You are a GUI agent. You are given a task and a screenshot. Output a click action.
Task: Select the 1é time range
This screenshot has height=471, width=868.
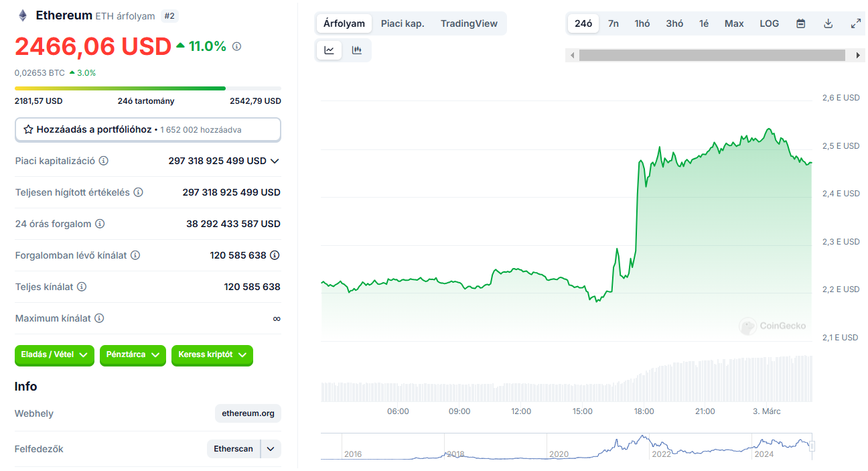pos(704,23)
